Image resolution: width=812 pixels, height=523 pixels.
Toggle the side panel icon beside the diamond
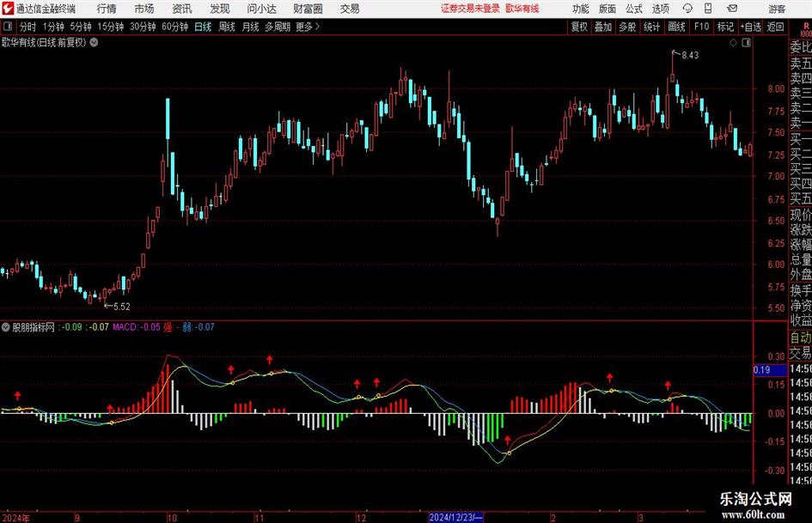[x=746, y=43]
